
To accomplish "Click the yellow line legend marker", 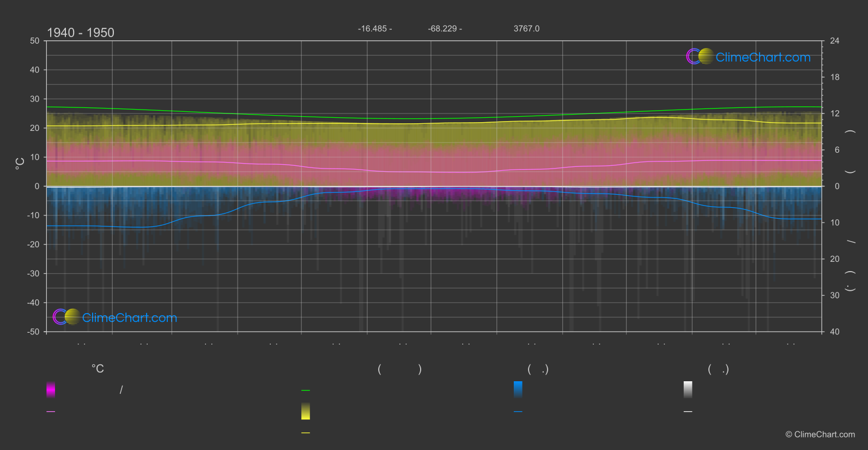I will (306, 433).
